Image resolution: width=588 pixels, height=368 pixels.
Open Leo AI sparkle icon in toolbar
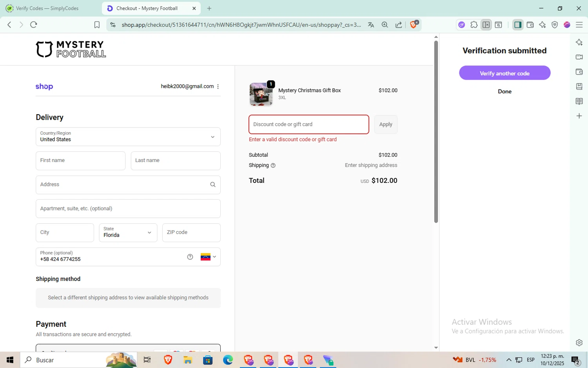click(543, 25)
